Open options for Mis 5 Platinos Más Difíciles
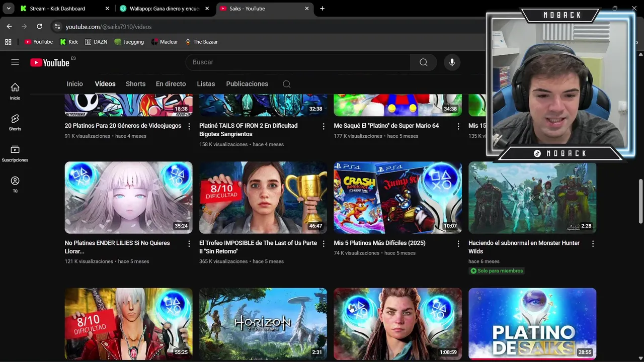The height and width of the screenshot is (362, 644). (x=458, y=243)
